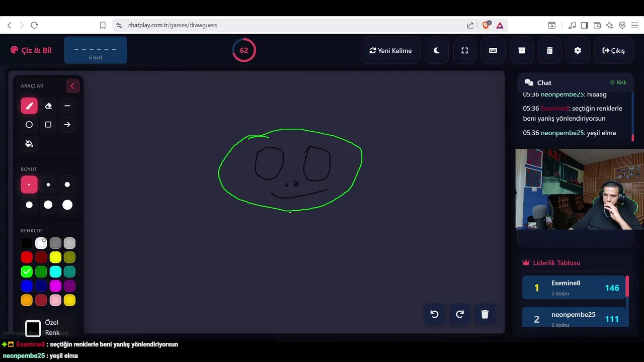644x362 pixels.
Task: Click the chat message 'yeşil elma'
Action: (601, 133)
